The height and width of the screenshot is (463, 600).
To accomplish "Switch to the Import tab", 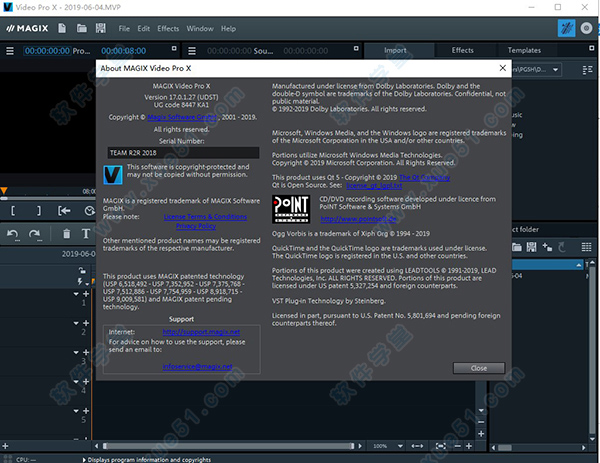I will pyautogui.click(x=395, y=50).
